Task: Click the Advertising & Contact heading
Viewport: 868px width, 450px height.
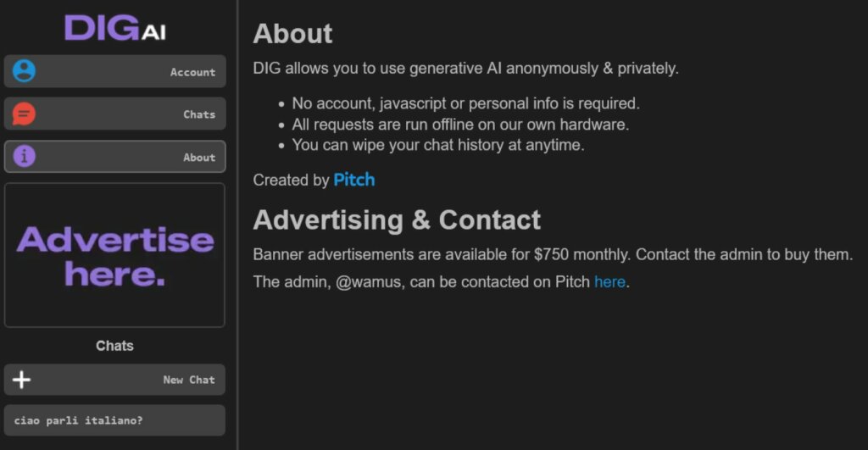Action: click(397, 220)
